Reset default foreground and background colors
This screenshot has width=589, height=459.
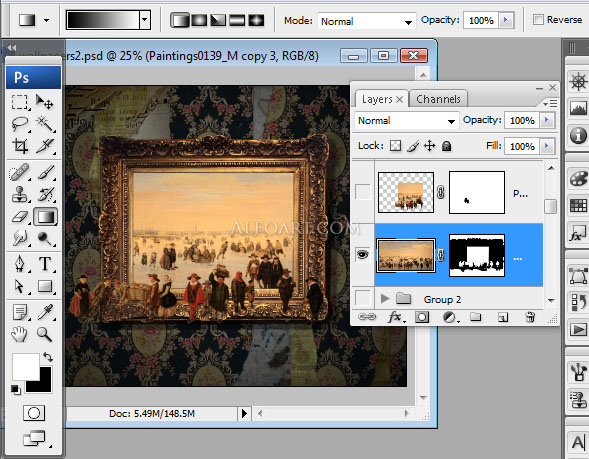pyautogui.click(x=15, y=390)
